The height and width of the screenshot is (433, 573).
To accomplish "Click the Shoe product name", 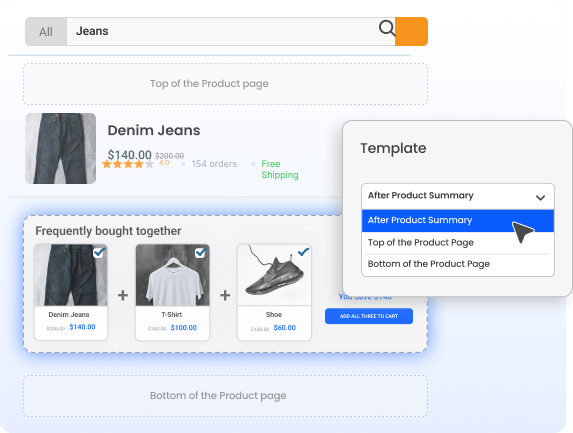I will coord(274,315).
